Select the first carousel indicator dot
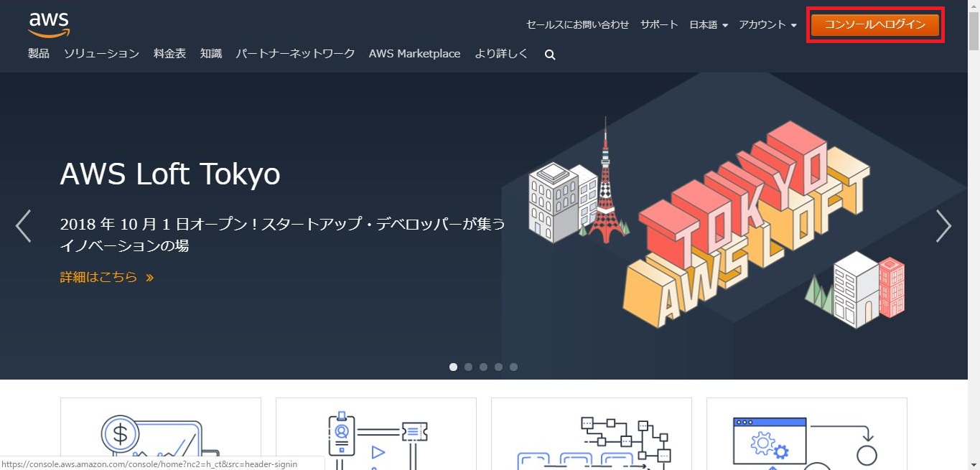 (x=453, y=367)
